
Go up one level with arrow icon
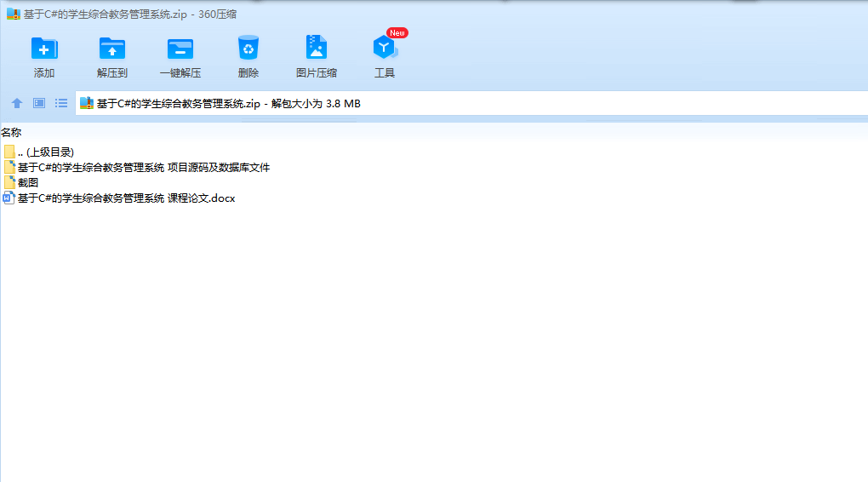click(x=17, y=103)
